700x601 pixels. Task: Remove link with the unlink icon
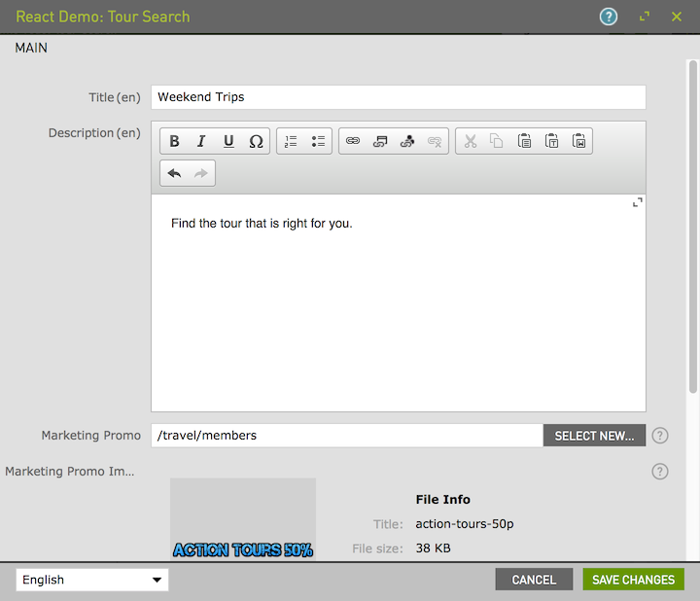tap(435, 141)
